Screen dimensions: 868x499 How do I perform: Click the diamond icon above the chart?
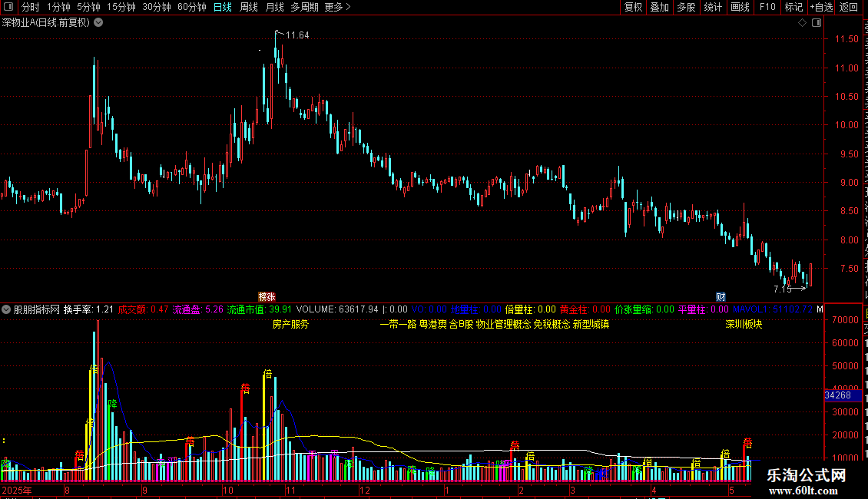pos(802,23)
